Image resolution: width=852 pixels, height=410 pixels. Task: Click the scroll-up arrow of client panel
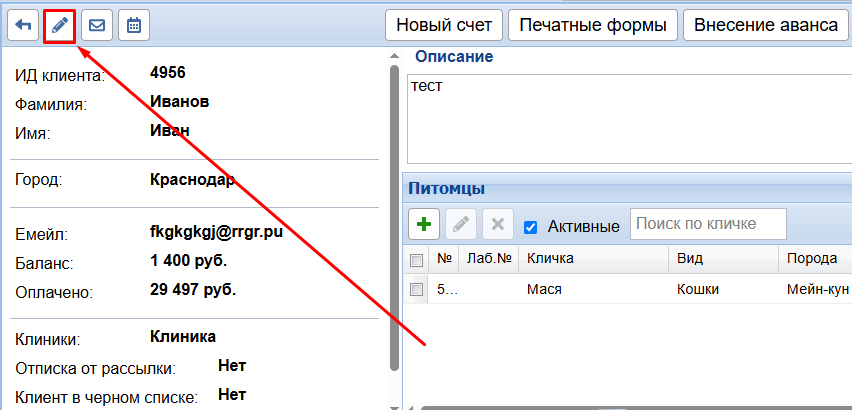click(x=395, y=54)
